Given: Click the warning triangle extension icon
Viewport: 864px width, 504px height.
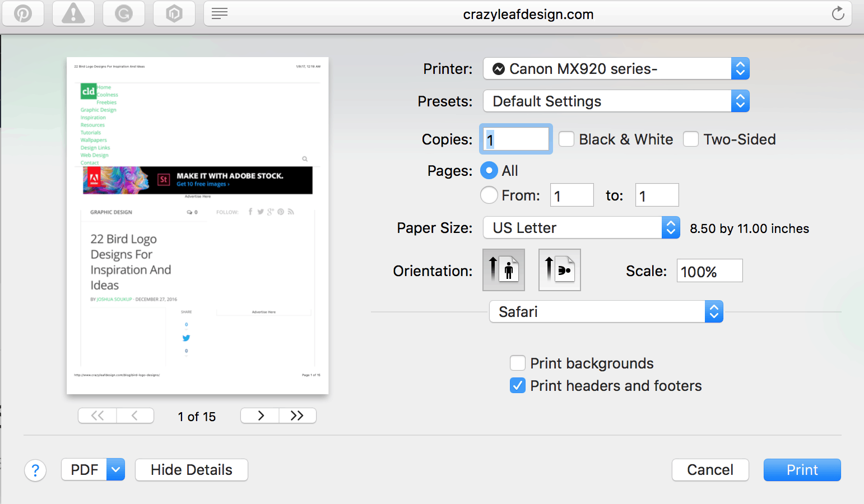Looking at the screenshot, I should 73,13.
